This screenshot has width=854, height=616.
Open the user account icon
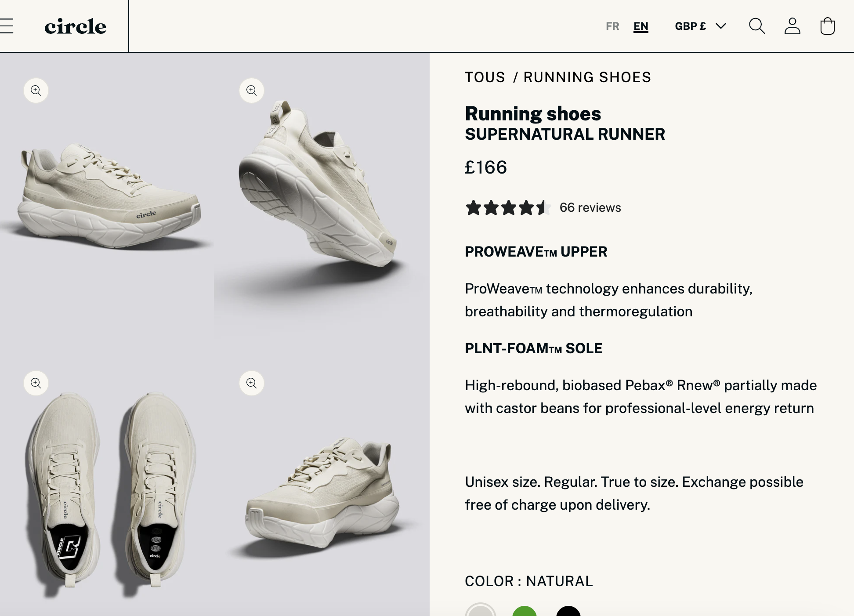click(792, 26)
